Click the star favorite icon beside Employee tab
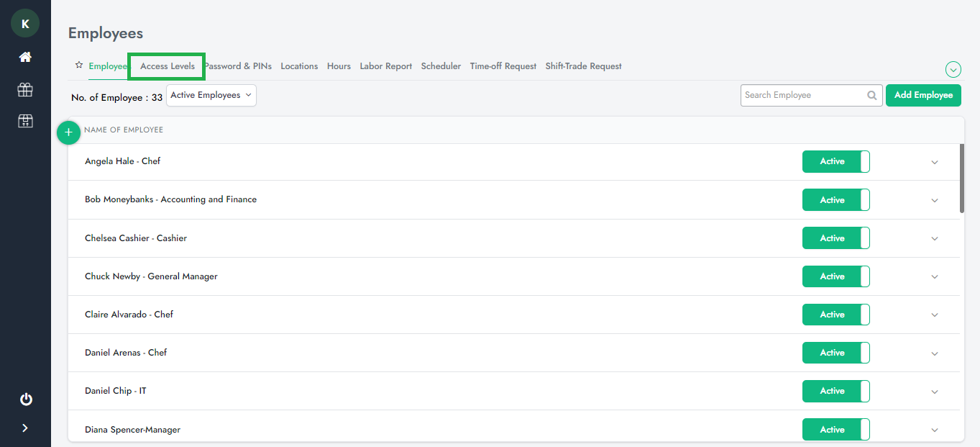This screenshot has height=447, width=980. pos(79,66)
